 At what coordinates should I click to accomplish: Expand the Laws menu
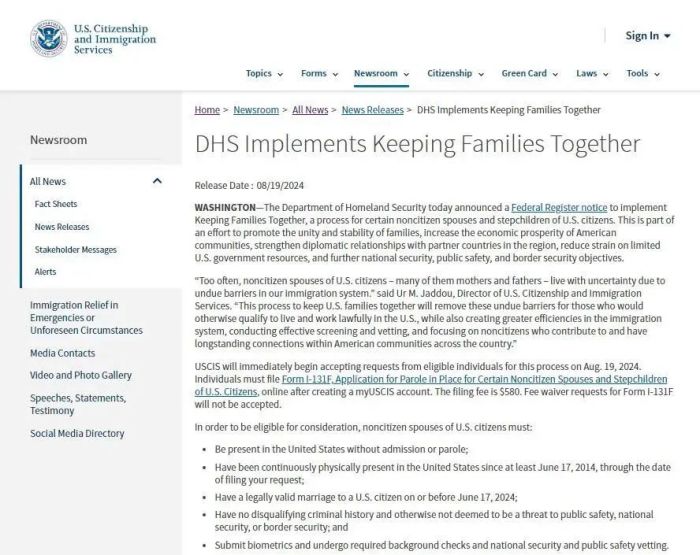click(591, 73)
